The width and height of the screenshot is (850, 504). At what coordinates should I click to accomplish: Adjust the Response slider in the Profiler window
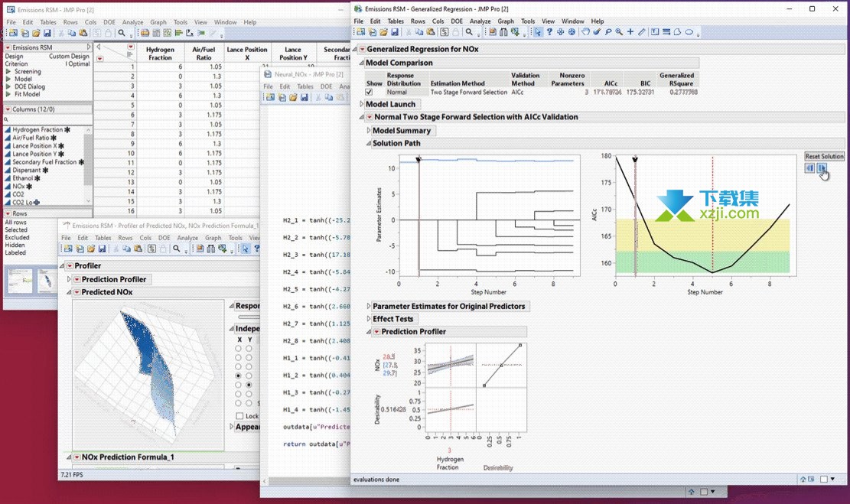pos(249,317)
